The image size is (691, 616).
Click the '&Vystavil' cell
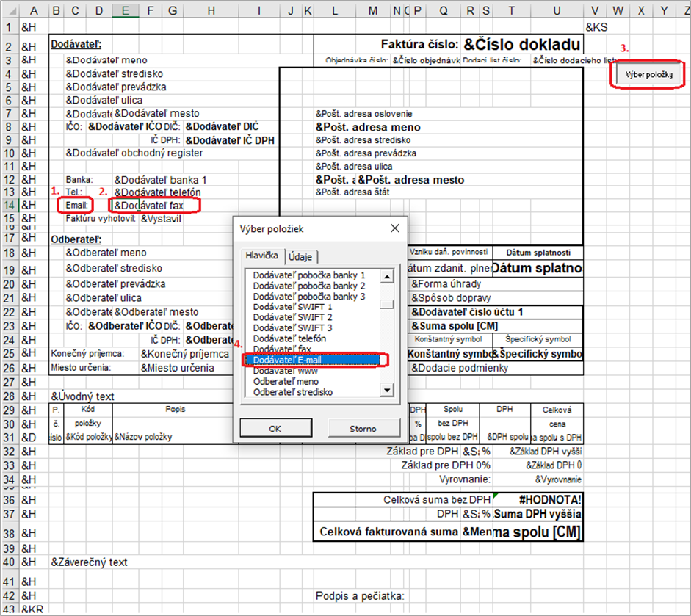tap(162, 219)
